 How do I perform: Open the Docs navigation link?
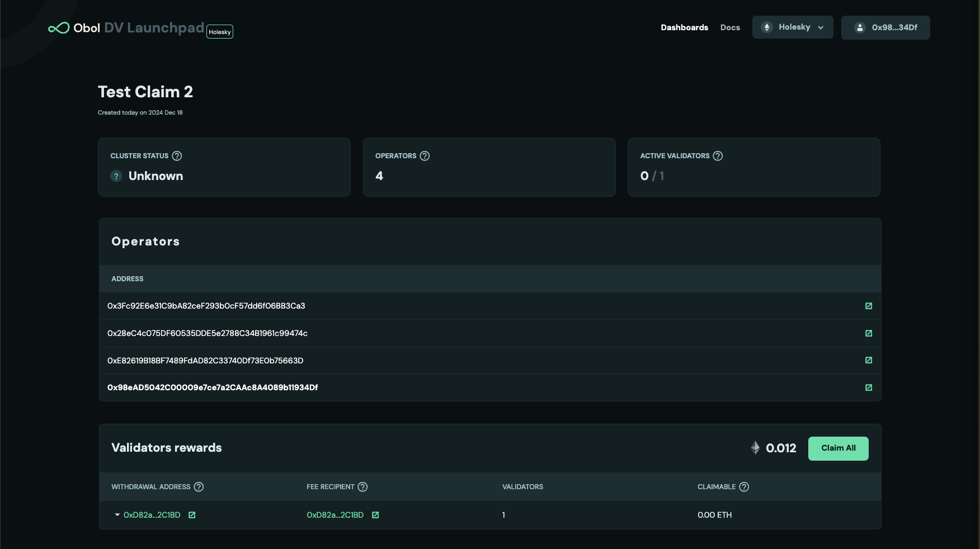coord(730,27)
